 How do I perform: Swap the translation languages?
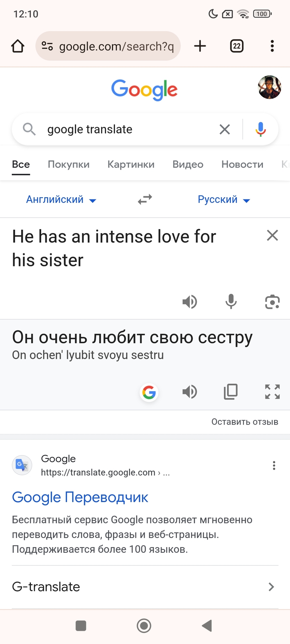coord(145,200)
